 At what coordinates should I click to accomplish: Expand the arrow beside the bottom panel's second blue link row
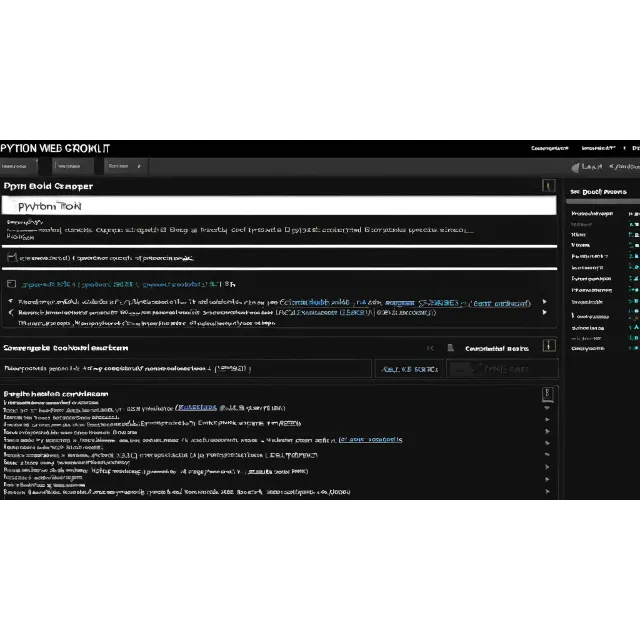547,442
